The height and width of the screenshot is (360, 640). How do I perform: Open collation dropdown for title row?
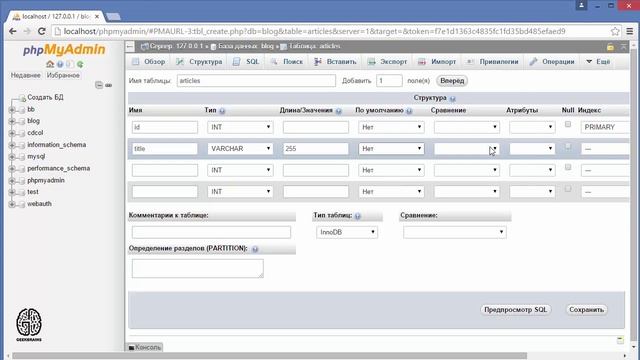467,149
